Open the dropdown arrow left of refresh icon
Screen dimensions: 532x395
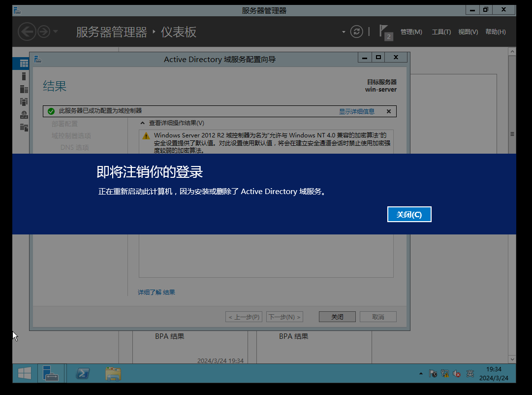coord(344,32)
